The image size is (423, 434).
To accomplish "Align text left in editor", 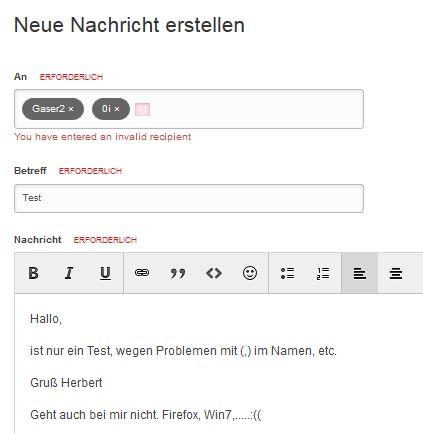I will 360,273.
